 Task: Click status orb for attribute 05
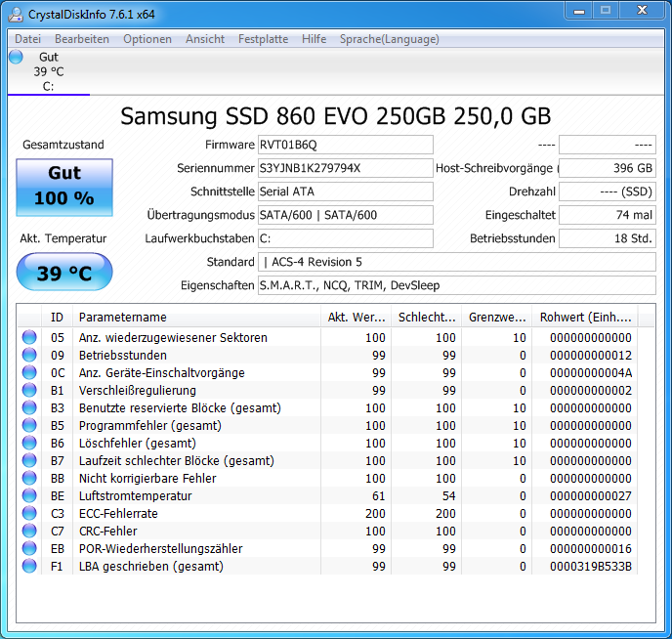(29, 337)
